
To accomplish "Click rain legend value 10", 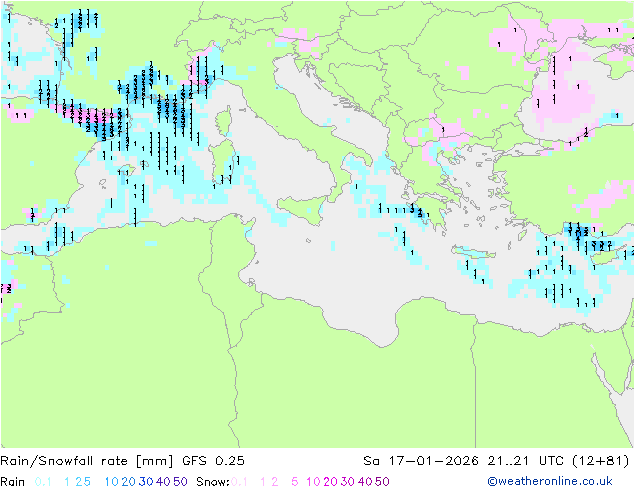I will [x=112, y=482].
